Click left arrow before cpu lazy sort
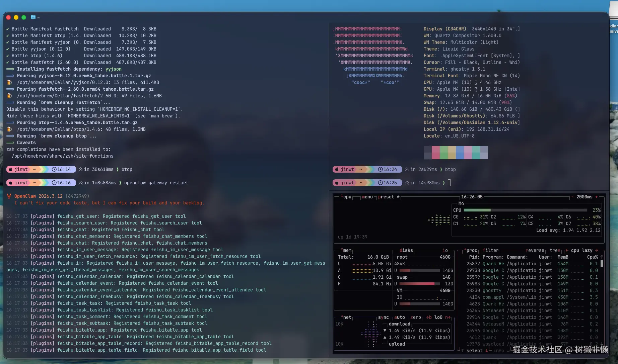 click(567, 251)
